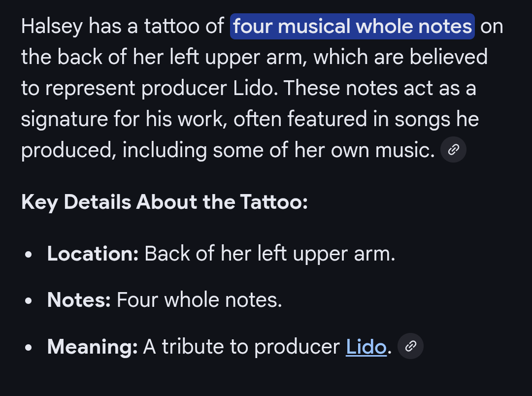Click the "A tribute to producer" text
This screenshot has height=396, width=532.
[x=242, y=347]
